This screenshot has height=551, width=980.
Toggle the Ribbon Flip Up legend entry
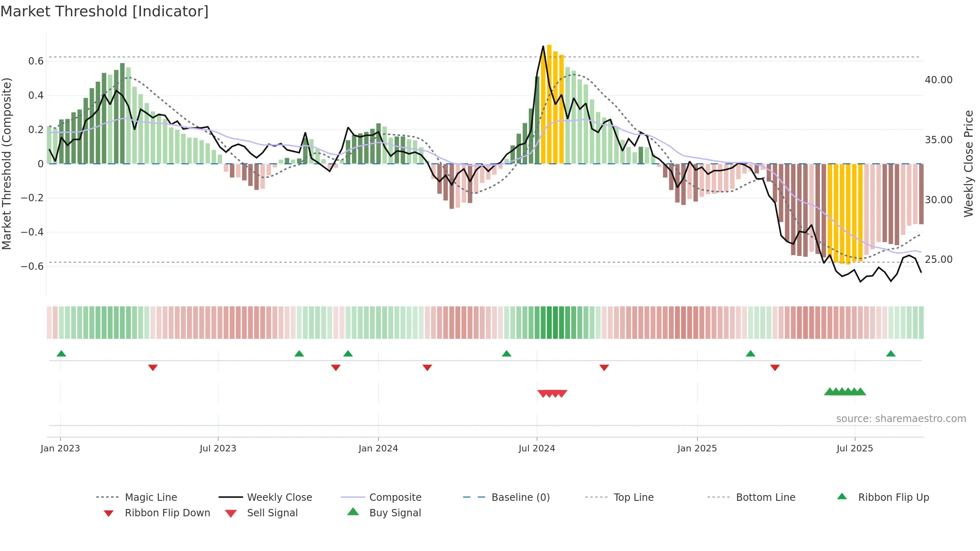click(x=883, y=497)
